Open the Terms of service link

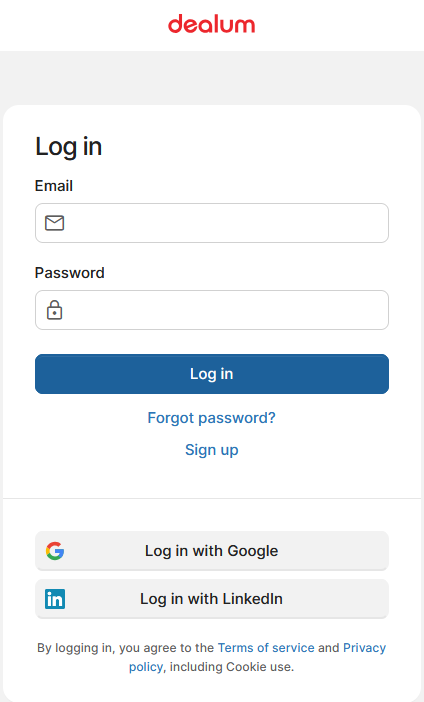pos(266,647)
